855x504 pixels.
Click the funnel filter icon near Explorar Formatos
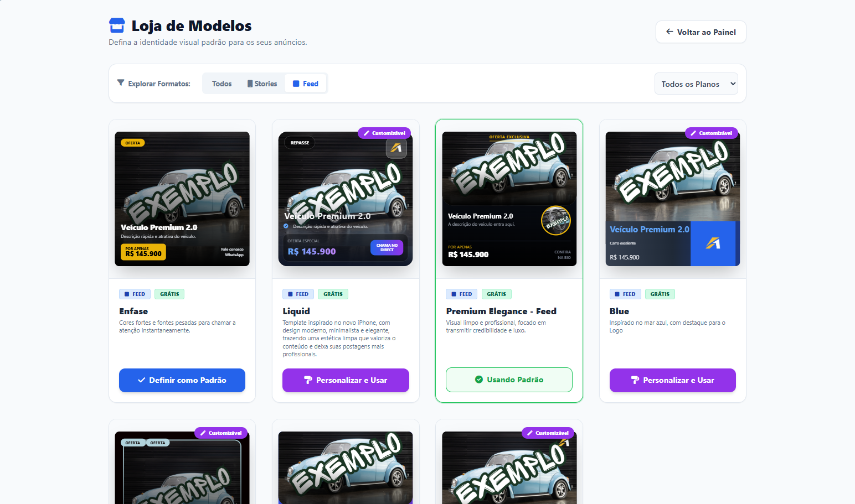coord(121,83)
